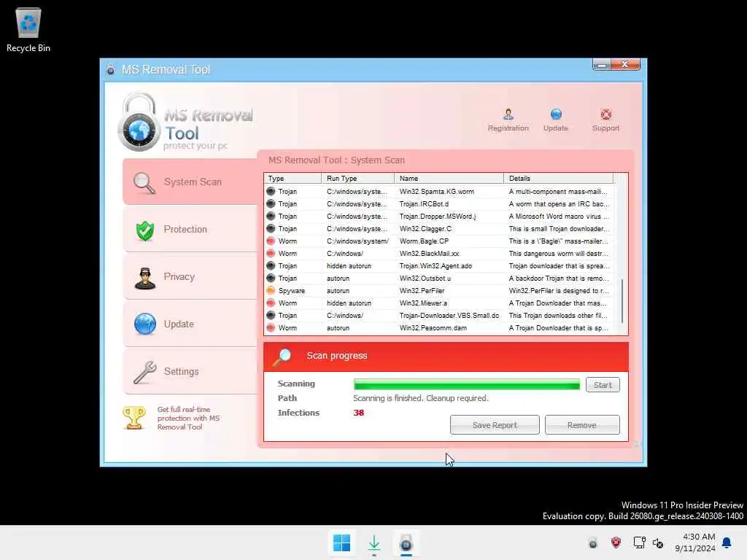Click the magnifier icon beside System Scan
747x560 pixels.
tap(144, 183)
